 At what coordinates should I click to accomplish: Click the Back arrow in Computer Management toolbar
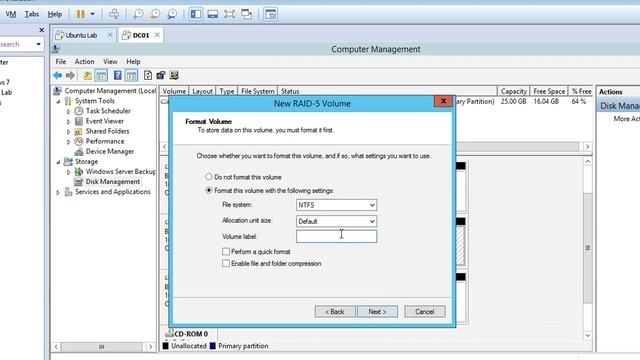pyautogui.click(x=58, y=76)
